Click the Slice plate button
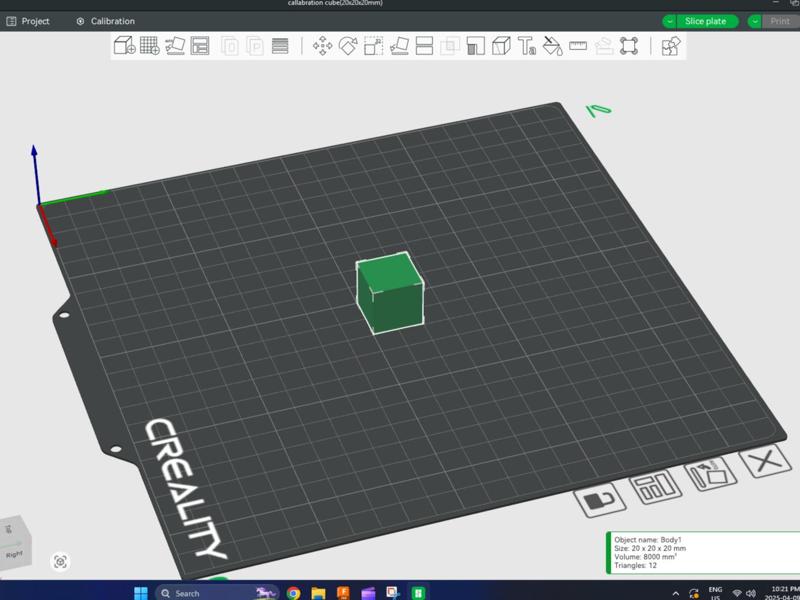Viewport: 800px width, 600px height. (x=706, y=21)
